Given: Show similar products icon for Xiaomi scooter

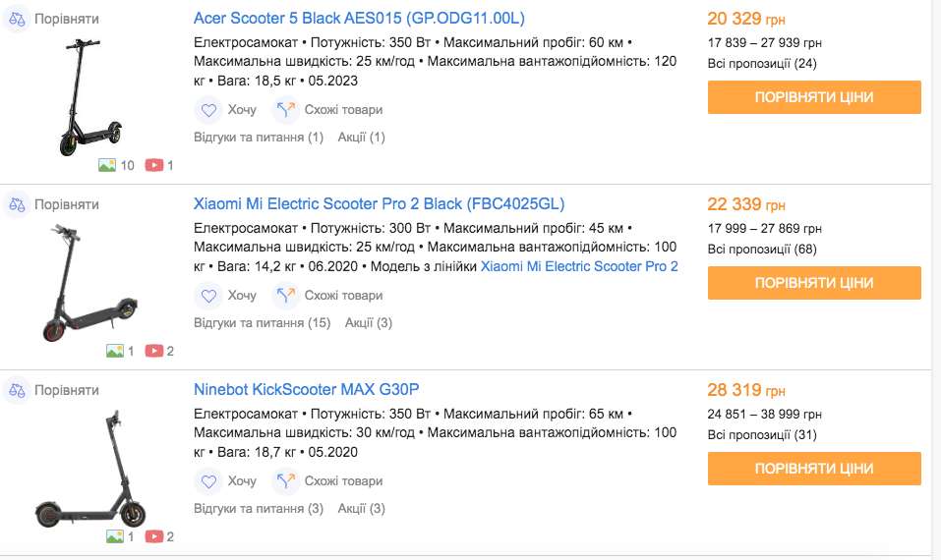Looking at the screenshot, I should (285, 296).
